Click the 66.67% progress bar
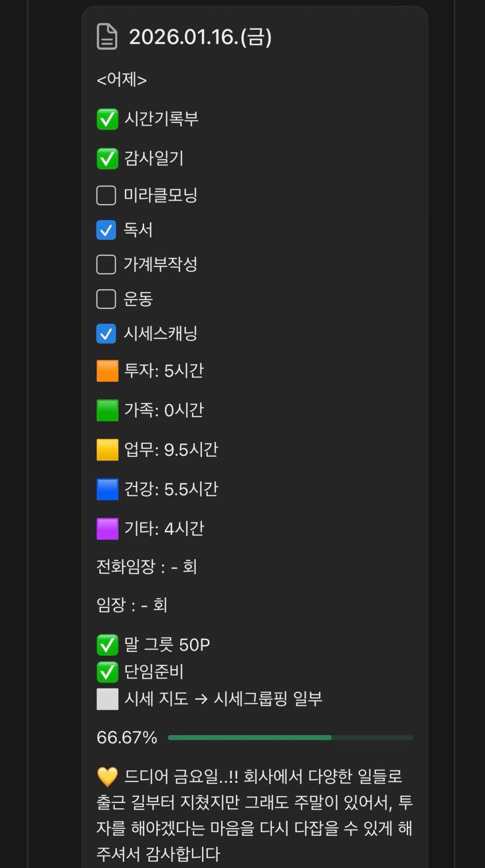The height and width of the screenshot is (868, 485). pyautogui.click(x=290, y=738)
